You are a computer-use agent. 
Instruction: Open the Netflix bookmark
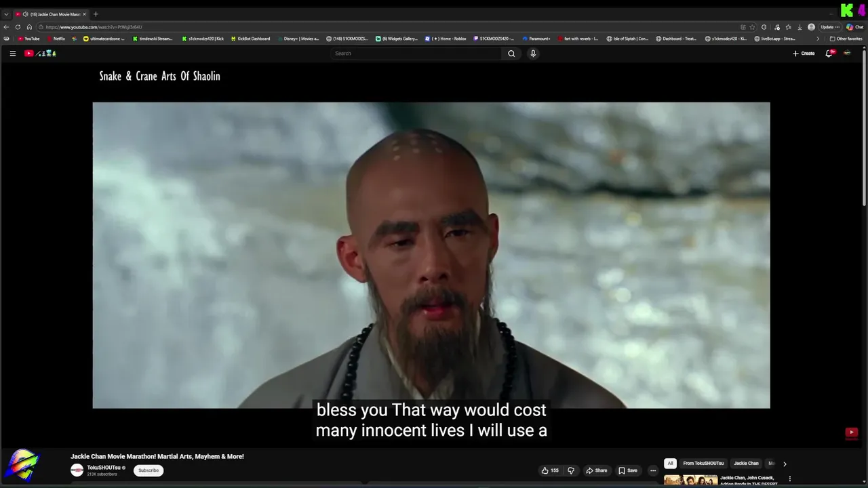[55, 39]
